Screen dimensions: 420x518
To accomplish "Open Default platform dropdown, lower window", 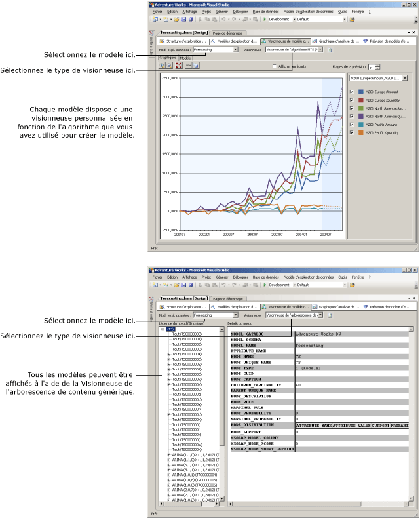I will click(x=345, y=285).
